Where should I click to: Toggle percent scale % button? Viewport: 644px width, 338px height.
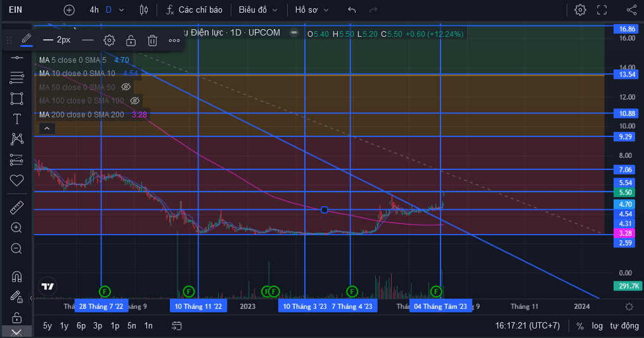(x=580, y=326)
